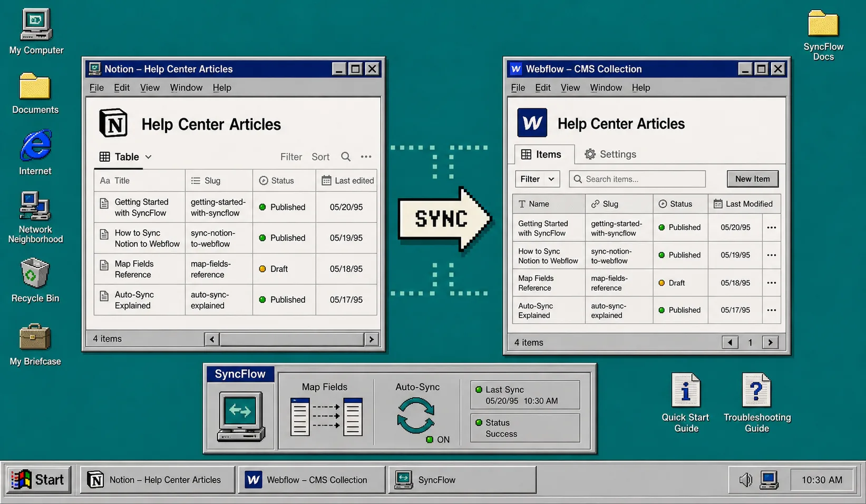This screenshot has height=504, width=866.
Task: Open row options for Auto-Sync Explained in Webflow
Action: coord(772,310)
